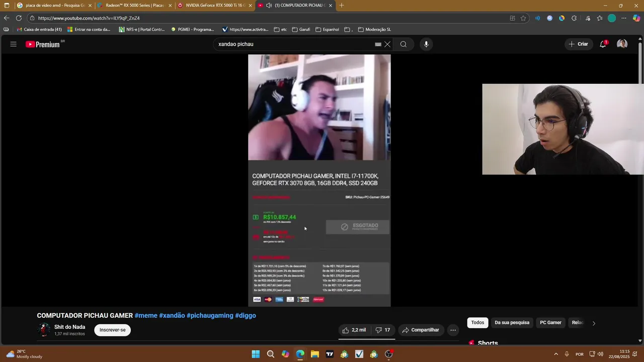Clear the search text with the X

point(387,44)
